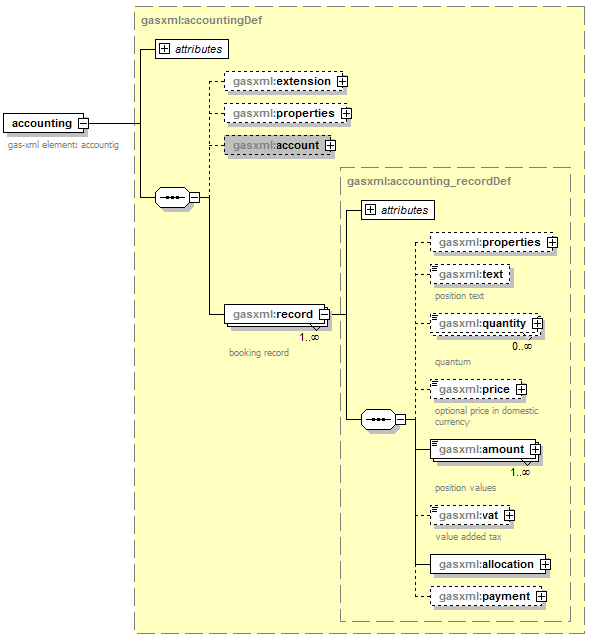The image size is (594, 640).
Task: Collapse the accountingDef sequence minus icon
Action: coord(195,198)
